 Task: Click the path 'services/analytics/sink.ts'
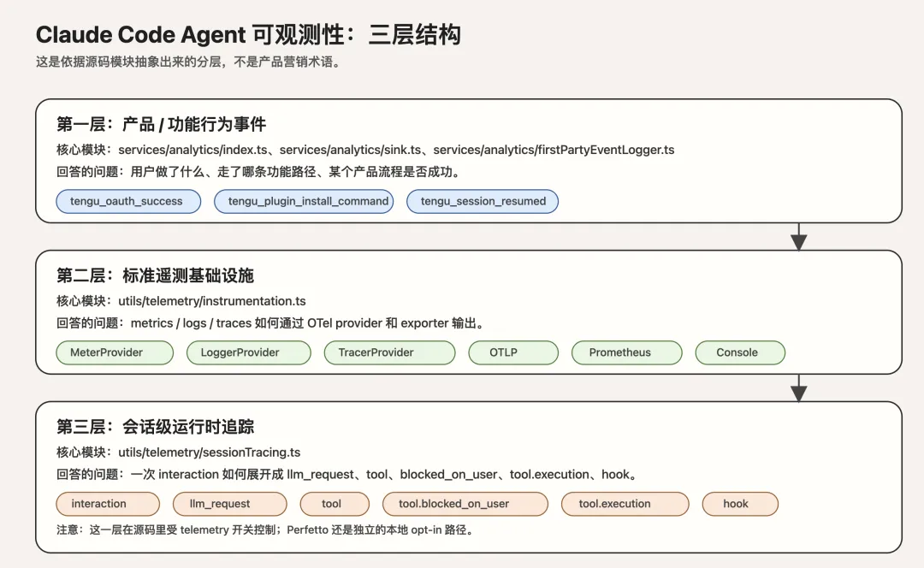pyautogui.click(x=350, y=150)
